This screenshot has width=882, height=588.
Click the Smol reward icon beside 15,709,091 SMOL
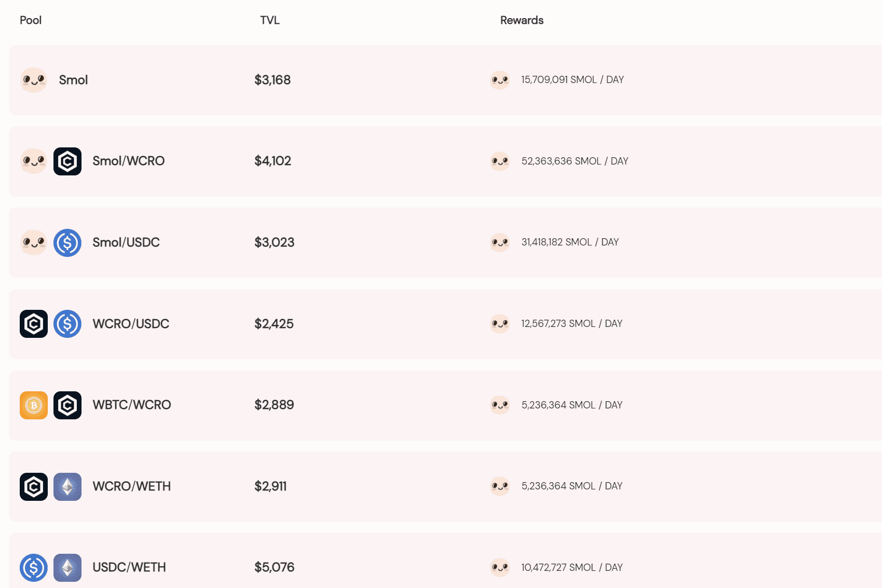point(500,80)
